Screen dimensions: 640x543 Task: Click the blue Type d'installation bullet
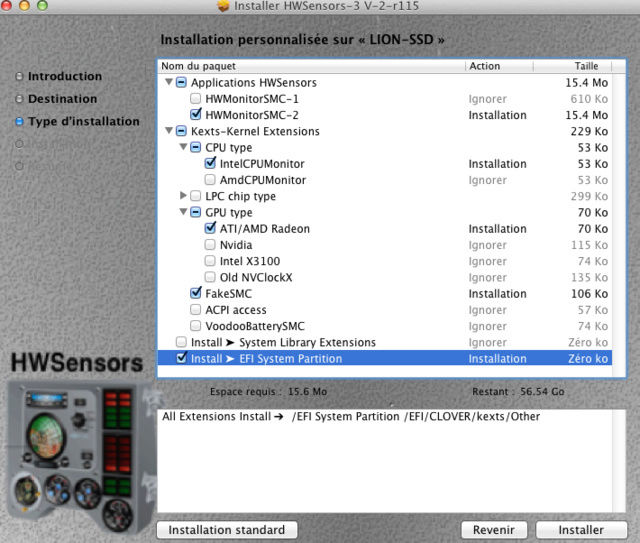(19, 122)
